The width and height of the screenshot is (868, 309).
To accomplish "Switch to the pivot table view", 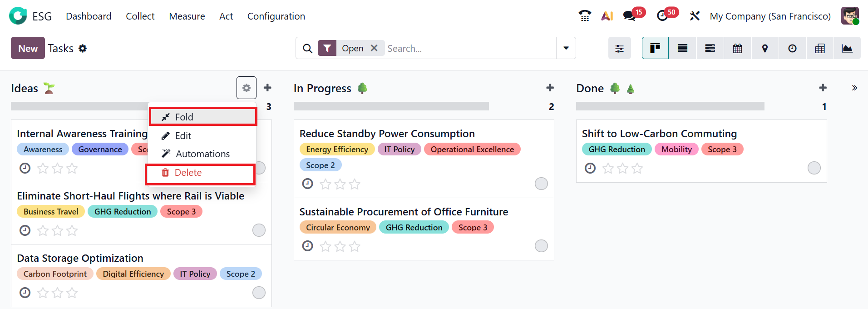I will pos(819,48).
